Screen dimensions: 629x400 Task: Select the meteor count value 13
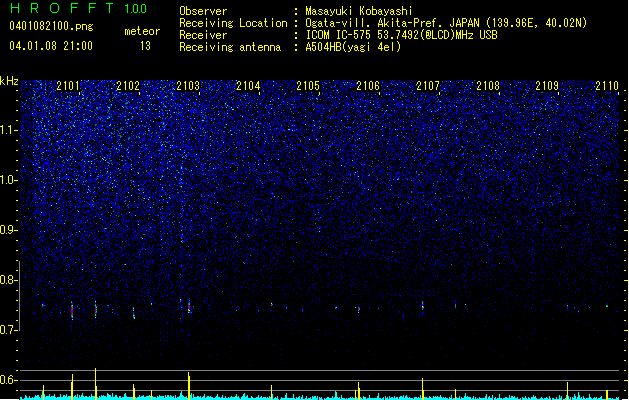pyautogui.click(x=145, y=46)
